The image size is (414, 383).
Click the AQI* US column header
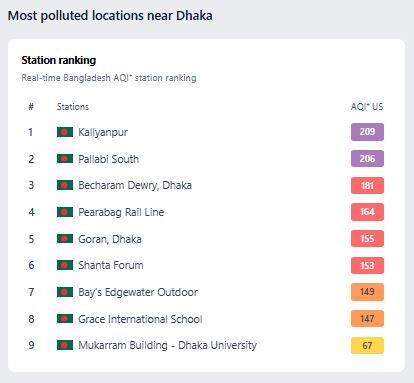coord(367,107)
